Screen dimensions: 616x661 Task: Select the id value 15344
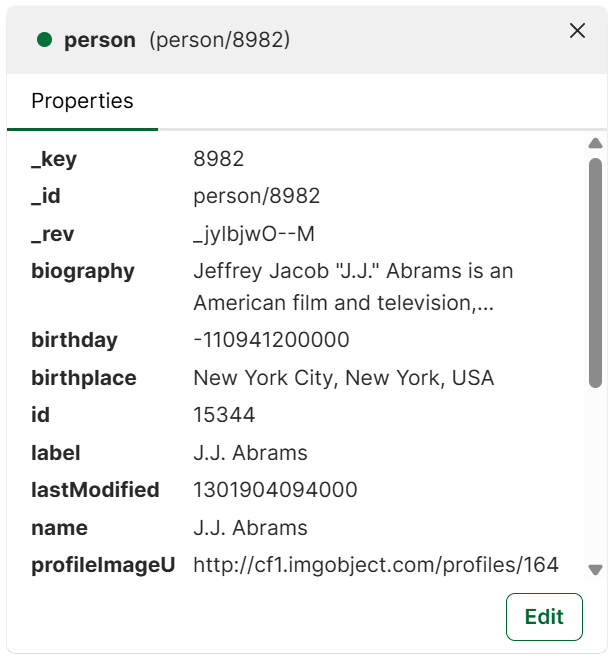click(x=224, y=415)
